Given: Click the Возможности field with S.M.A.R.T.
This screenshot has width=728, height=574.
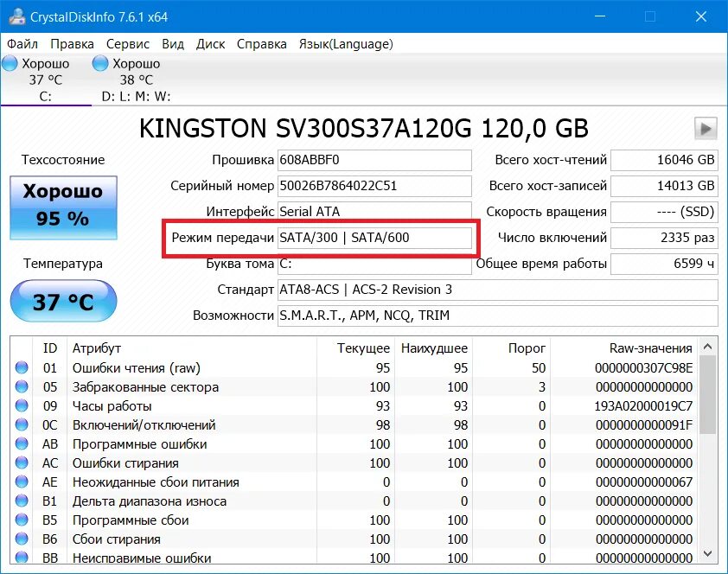Looking at the screenshot, I should (x=498, y=316).
